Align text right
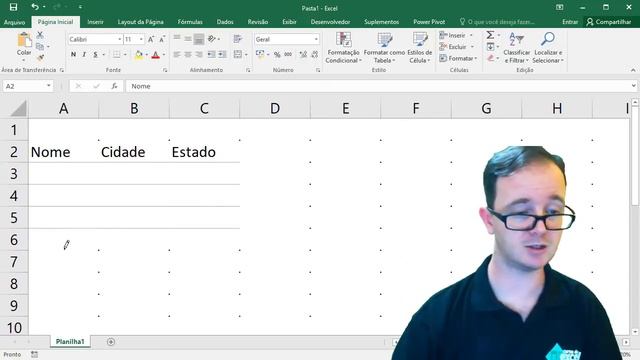This screenshot has height=360, width=640. click(x=199, y=54)
